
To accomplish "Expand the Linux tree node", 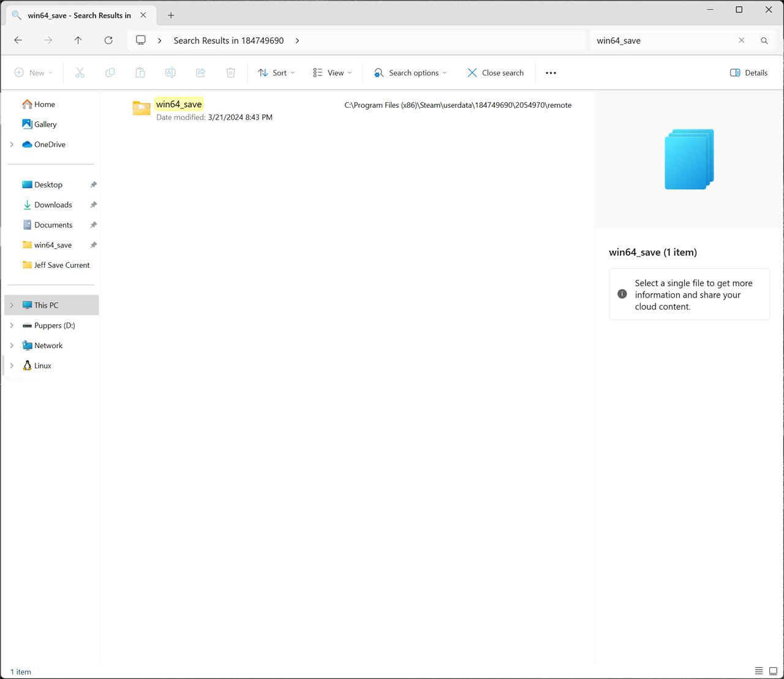I will point(12,366).
